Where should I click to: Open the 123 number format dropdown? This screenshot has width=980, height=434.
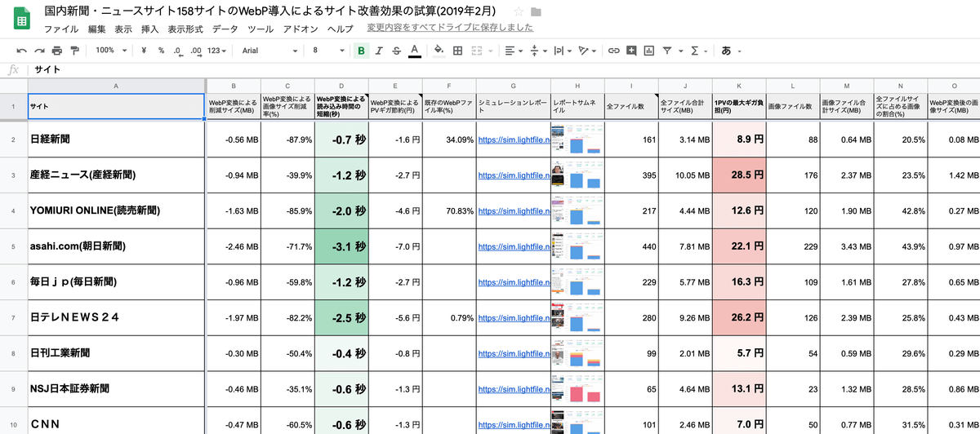[x=218, y=51]
